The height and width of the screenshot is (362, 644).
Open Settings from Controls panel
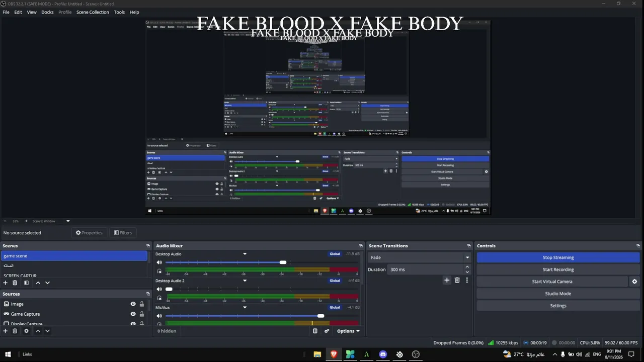[x=558, y=306]
